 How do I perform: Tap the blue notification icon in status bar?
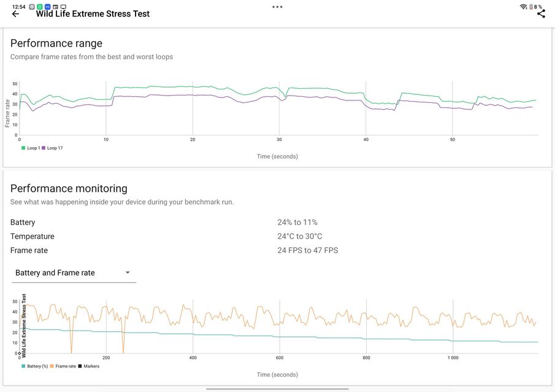coord(47,7)
